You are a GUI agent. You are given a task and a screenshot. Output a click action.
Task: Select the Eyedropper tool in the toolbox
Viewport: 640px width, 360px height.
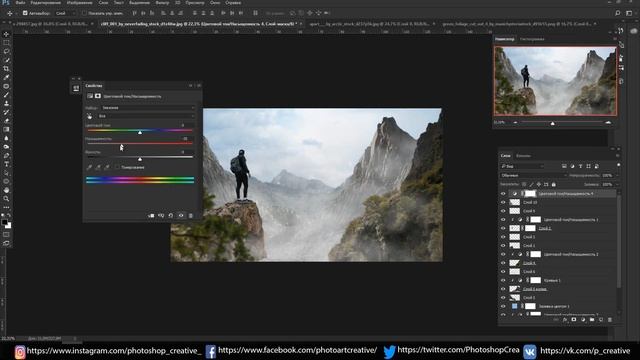(6, 78)
